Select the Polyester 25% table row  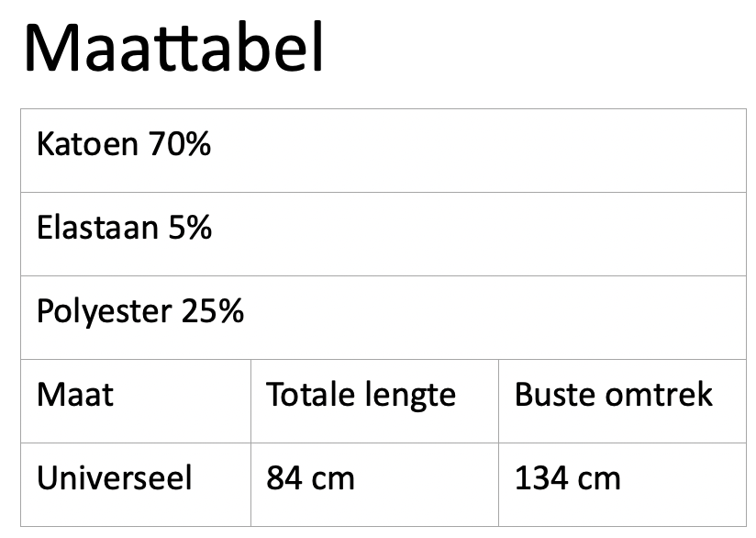coord(384,318)
